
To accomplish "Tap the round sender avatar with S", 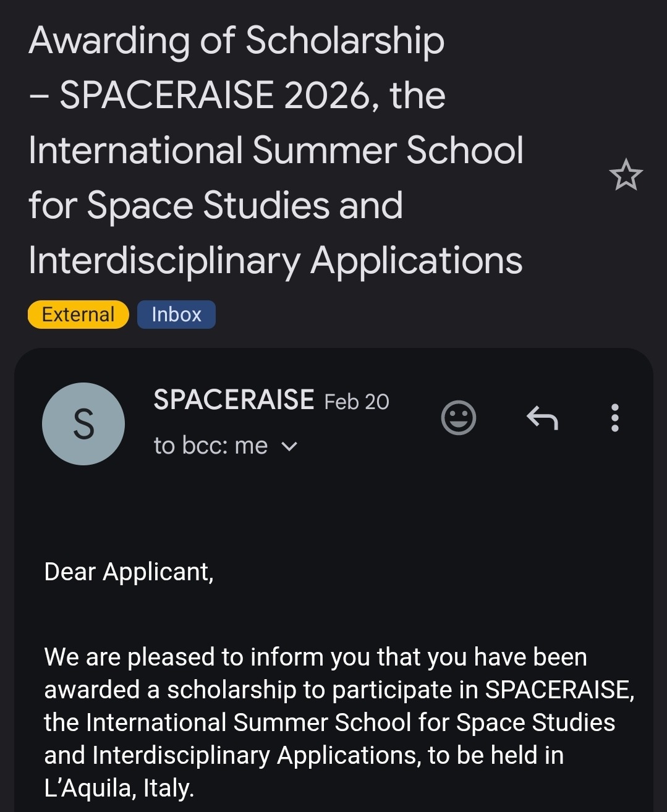I will click(83, 424).
